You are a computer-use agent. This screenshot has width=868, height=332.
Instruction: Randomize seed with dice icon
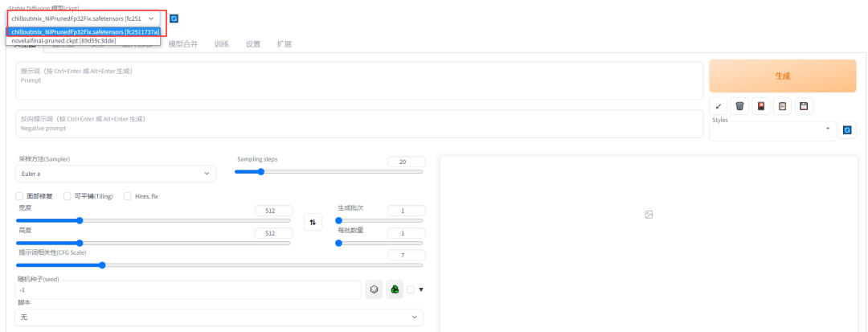point(375,289)
